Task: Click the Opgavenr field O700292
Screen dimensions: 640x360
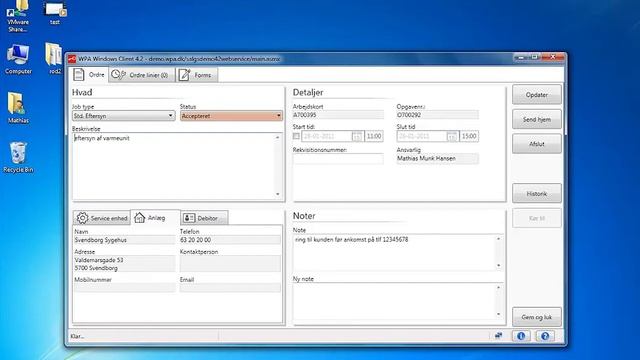Action: click(x=437, y=115)
